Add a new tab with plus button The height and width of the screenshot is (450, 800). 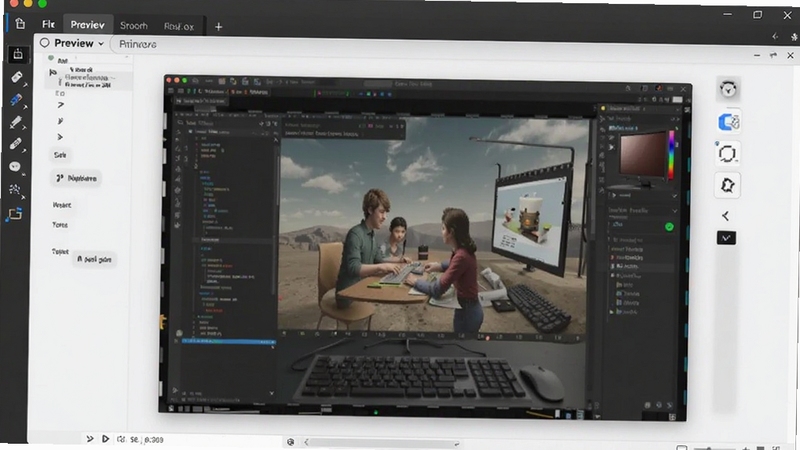tap(218, 27)
